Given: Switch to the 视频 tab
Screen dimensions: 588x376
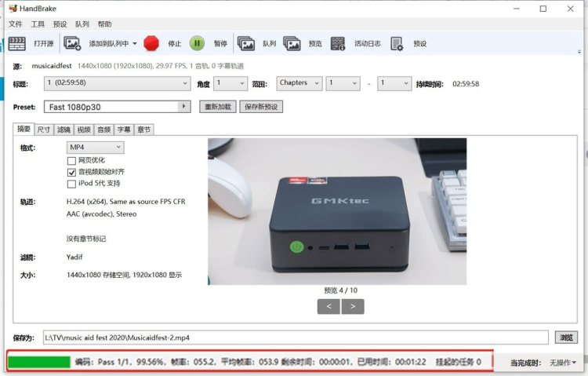Looking at the screenshot, I should (x=84, y=130).
